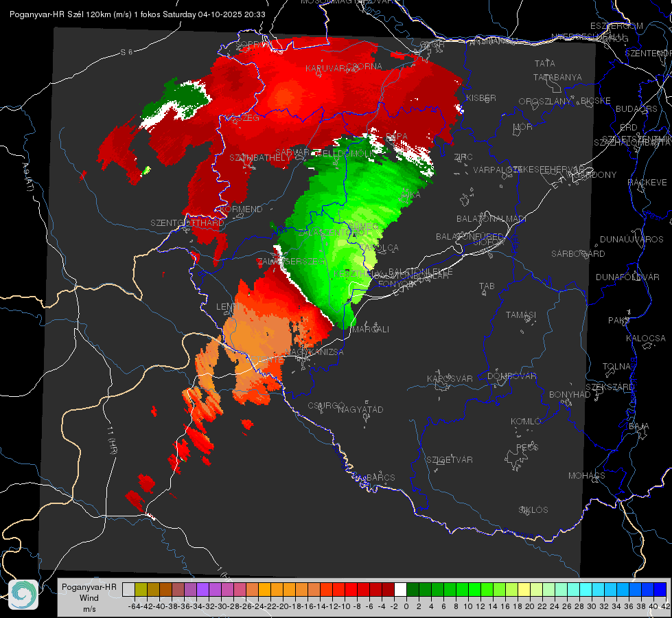Click the BAJA city label

639,426
